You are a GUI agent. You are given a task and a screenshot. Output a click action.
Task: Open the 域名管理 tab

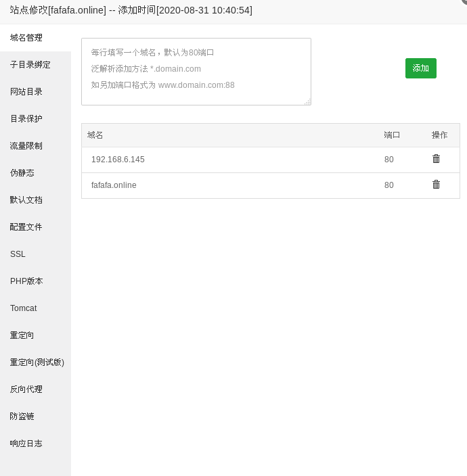pos(35,38)
